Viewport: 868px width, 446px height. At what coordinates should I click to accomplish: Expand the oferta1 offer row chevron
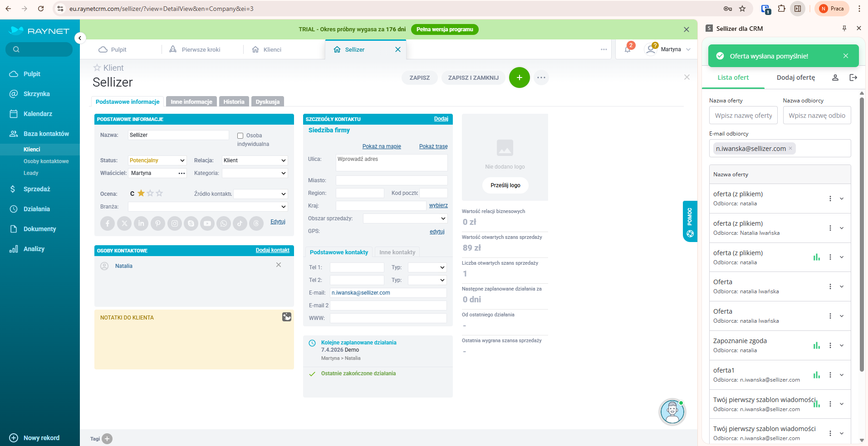click(842, 375)
